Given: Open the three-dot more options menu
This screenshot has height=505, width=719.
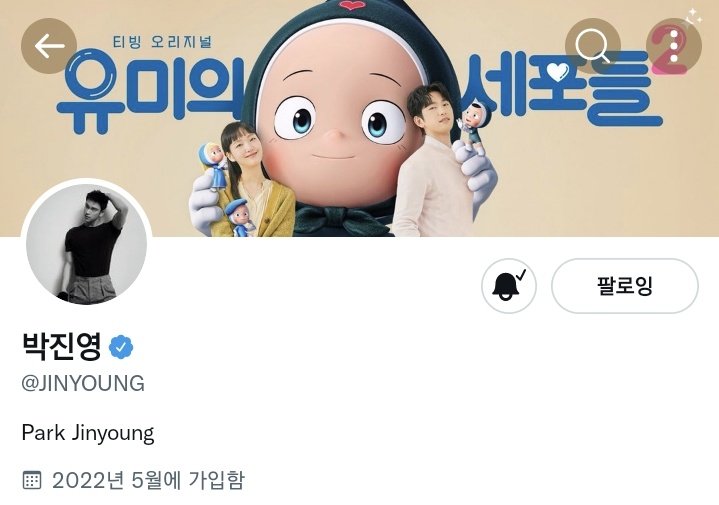Looking at the screenshot, I should (x=674, y=46).
